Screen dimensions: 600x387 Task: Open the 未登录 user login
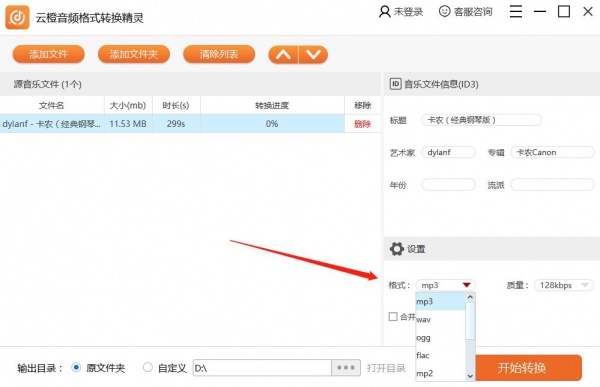(401, 12)
